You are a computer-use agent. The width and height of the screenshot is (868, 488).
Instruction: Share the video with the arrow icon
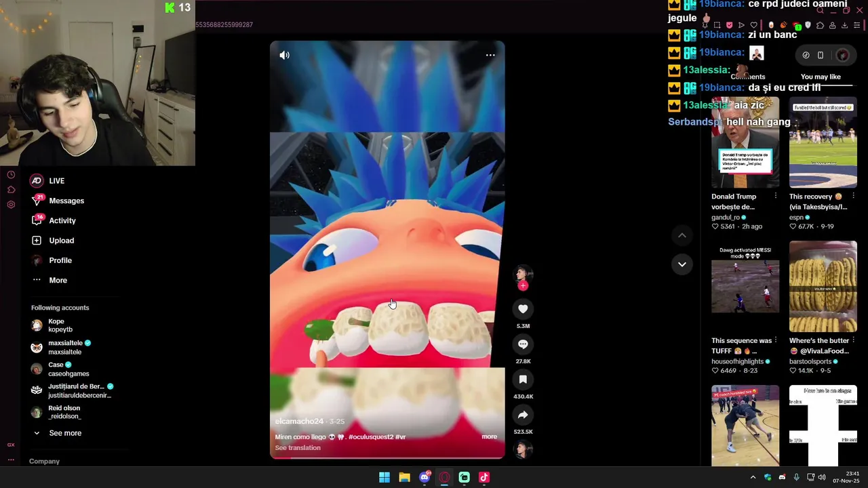pyautogui.click(x=523, y=415)
